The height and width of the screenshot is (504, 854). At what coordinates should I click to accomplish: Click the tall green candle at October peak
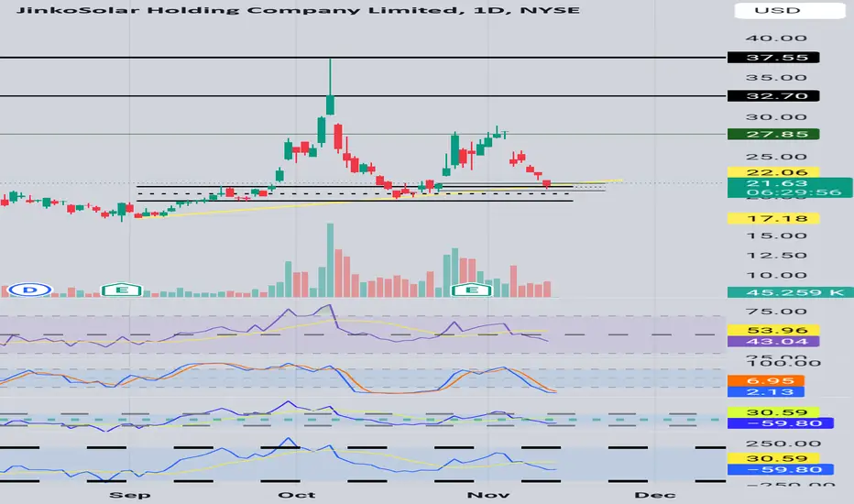coord(330,104)
